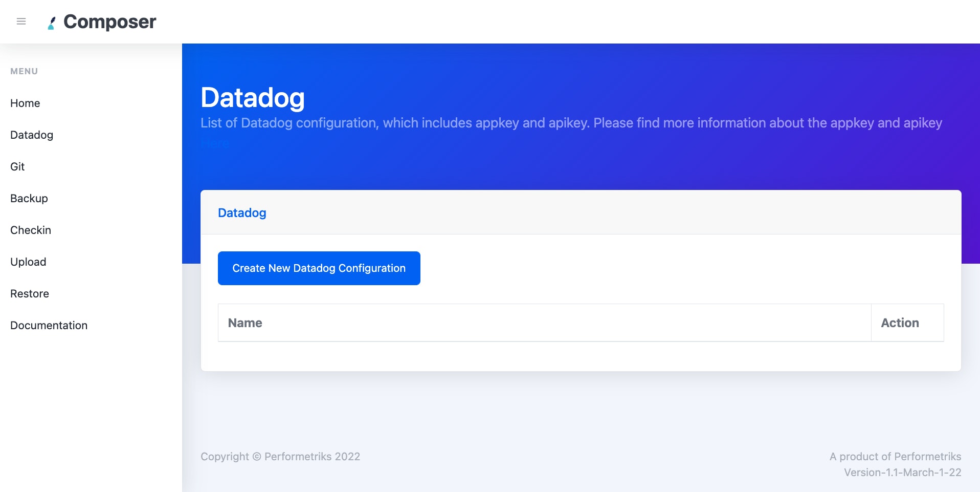Click the large Datadog page heading

[253, 98]
